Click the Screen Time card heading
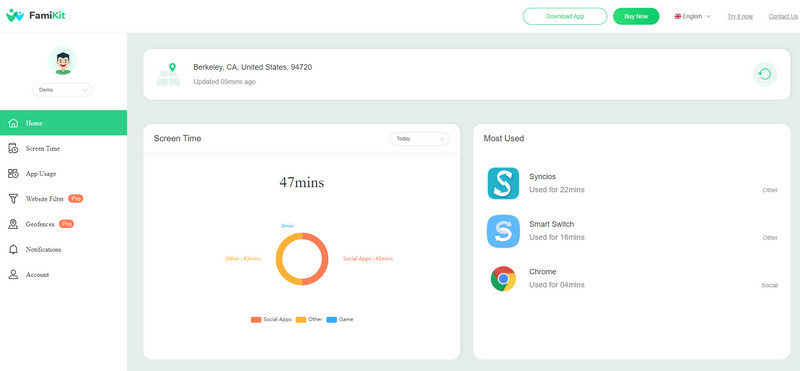The width and height of the screenshot is (800, 371). tap(178, 138)
